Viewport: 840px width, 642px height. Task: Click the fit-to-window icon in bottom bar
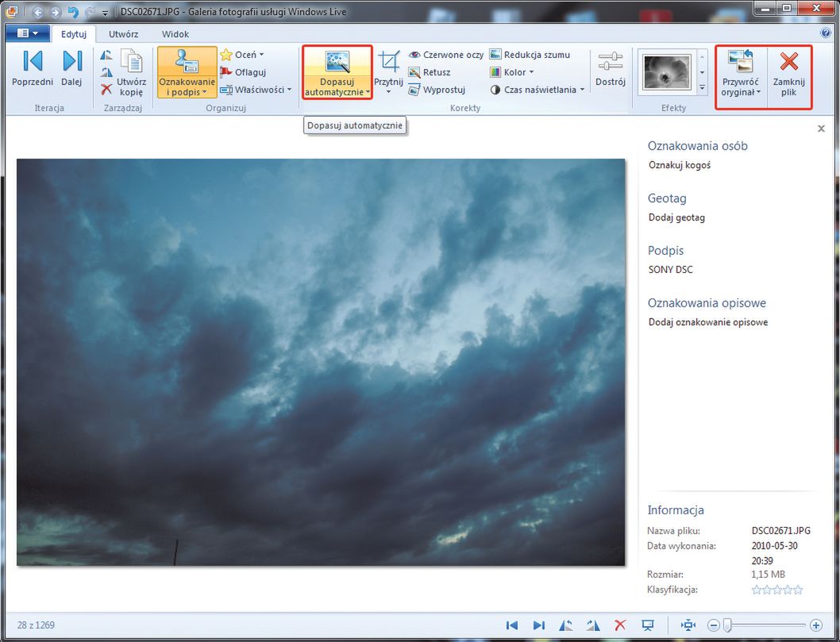[688, 625]
